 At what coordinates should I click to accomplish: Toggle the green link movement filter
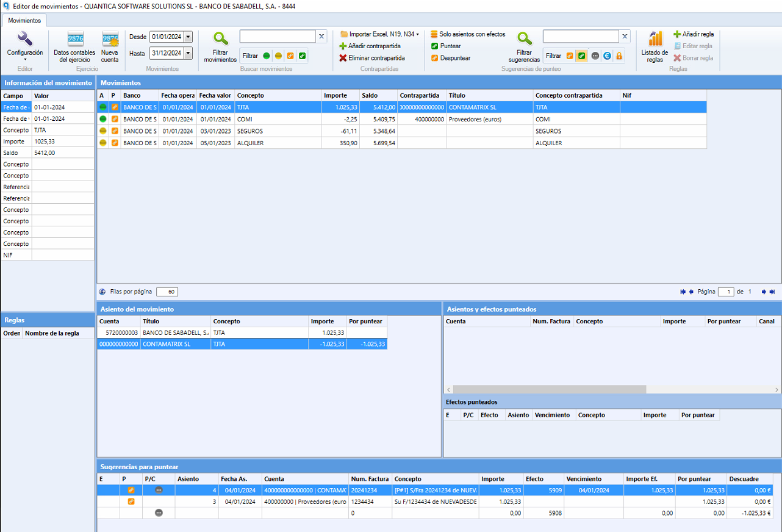303,56
